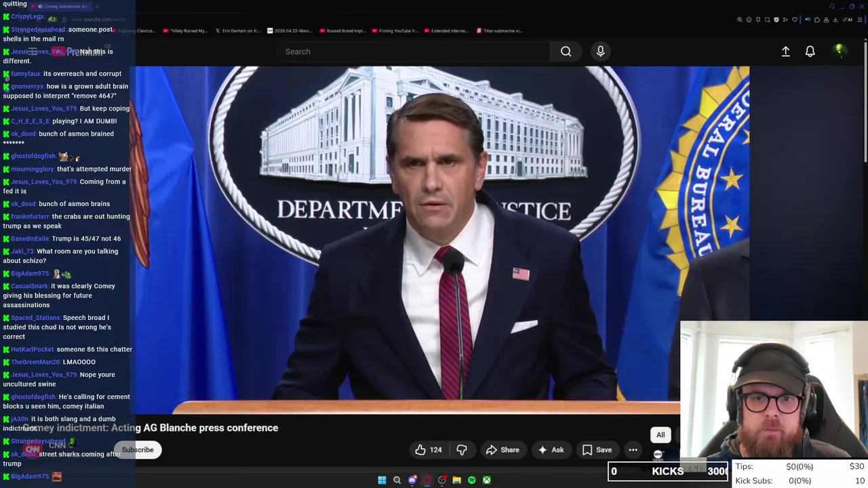Open YouTube notifications bell
The width and height of the screenshot is (868, 488).
810,52
